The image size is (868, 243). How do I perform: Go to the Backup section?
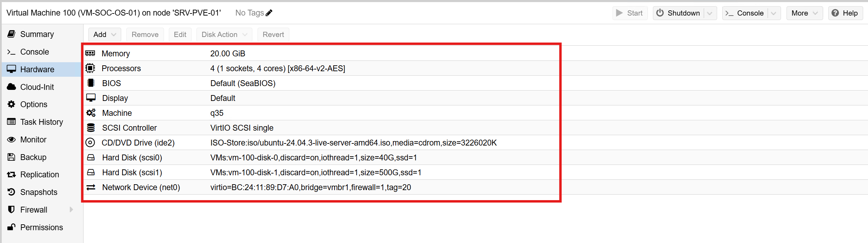coord(33,157)
